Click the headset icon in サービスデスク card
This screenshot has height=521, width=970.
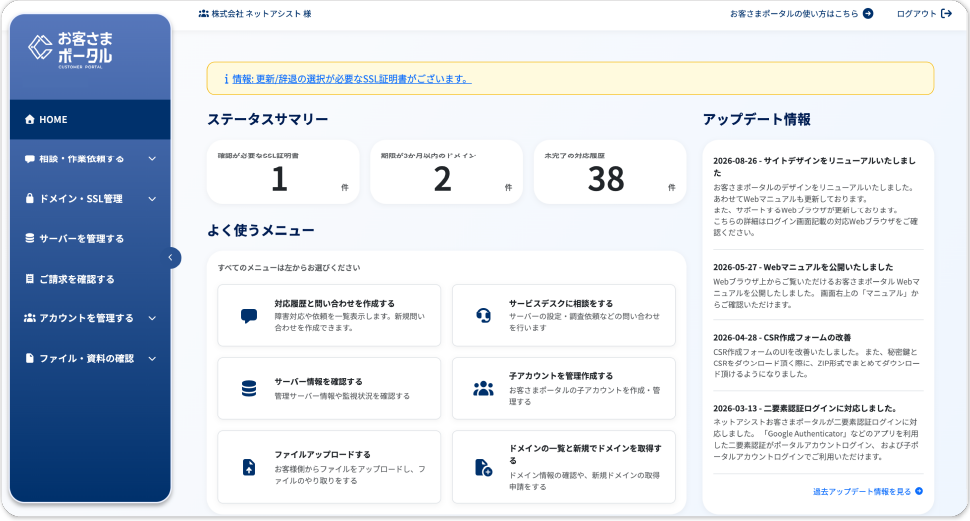(x=483, y=316)
